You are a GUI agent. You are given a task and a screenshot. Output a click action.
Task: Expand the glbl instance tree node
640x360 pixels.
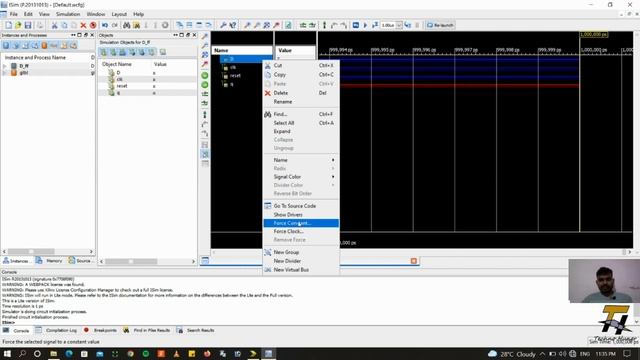coord(5,73)
